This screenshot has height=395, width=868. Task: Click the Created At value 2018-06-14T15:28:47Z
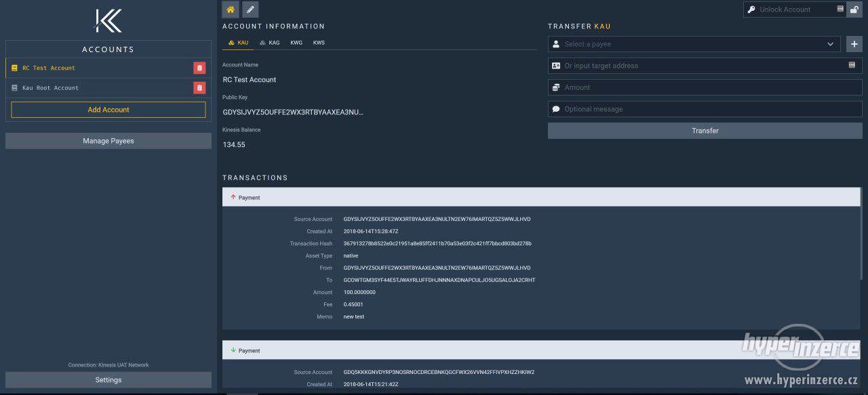pos(371,231)
